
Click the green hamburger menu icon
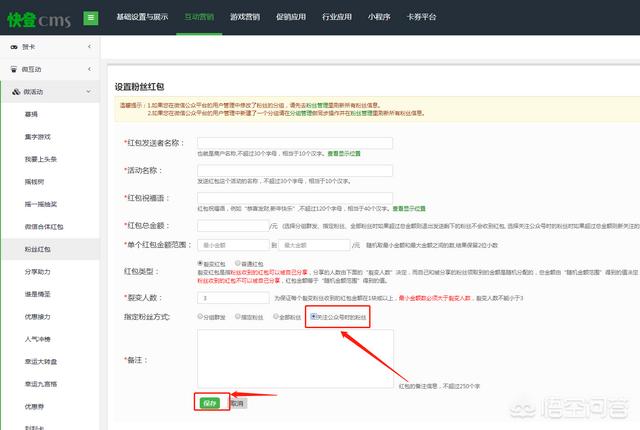91,17
